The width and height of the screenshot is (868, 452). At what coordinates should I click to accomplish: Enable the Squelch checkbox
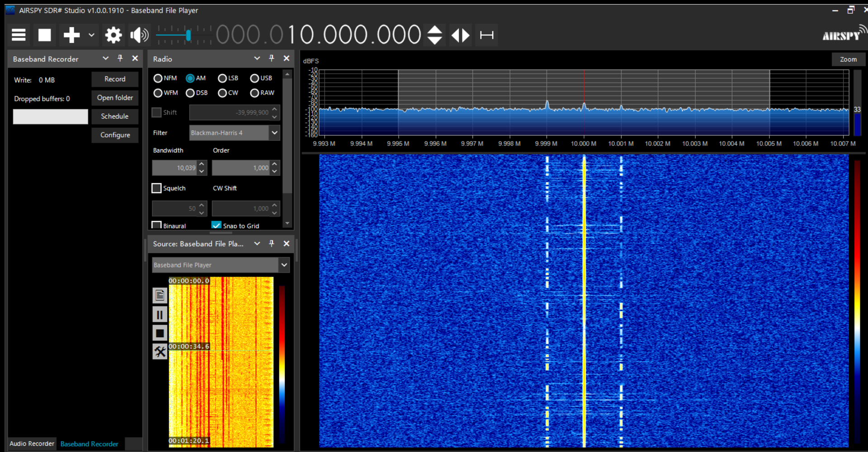pyautogui.click(x=156, y=188)
